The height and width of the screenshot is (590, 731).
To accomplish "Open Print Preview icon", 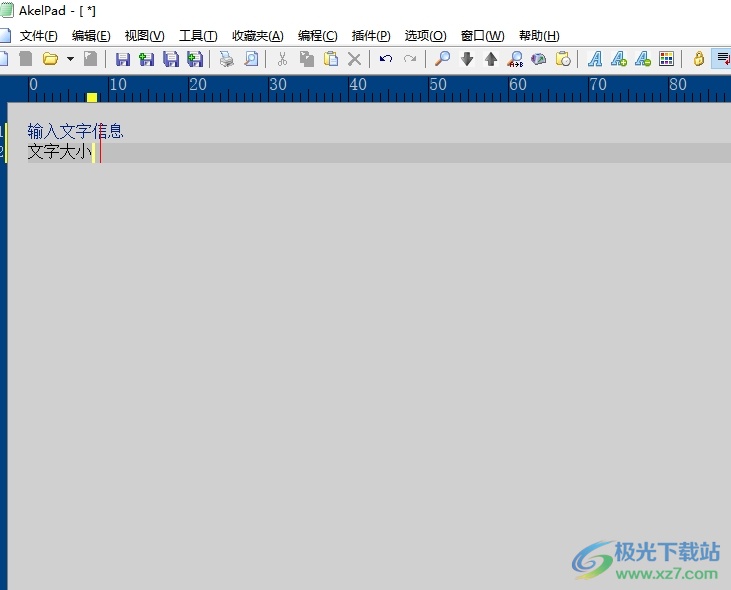I will (251, 59).
